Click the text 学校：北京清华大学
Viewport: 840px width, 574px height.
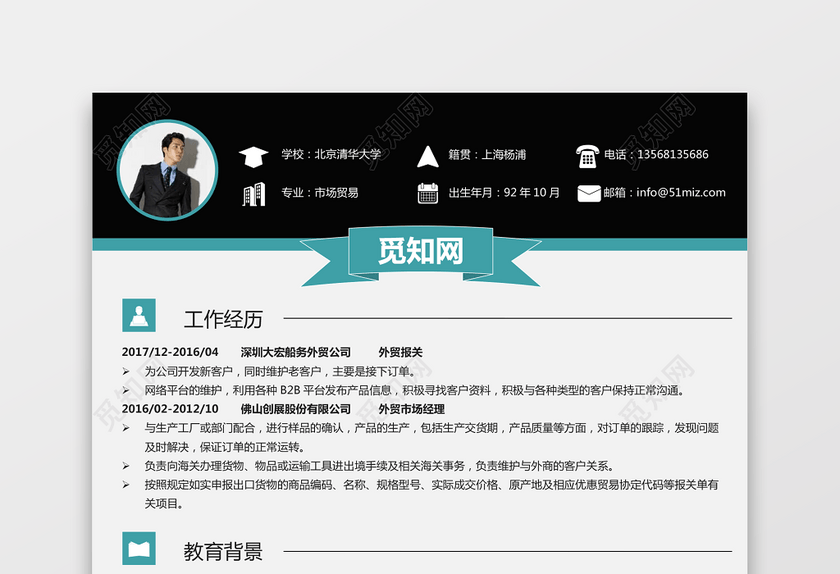[331, 154]
